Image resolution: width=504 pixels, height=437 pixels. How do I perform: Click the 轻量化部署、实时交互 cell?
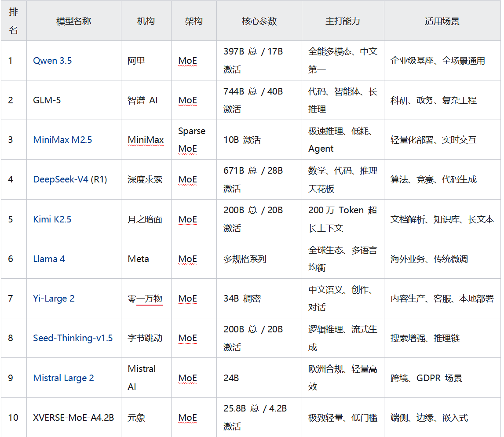tap(442, 140)
